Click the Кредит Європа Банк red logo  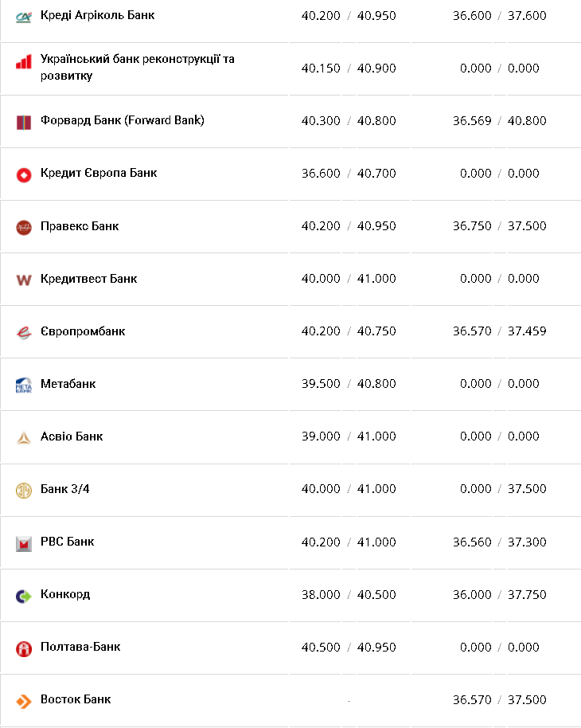pos(23,174)
